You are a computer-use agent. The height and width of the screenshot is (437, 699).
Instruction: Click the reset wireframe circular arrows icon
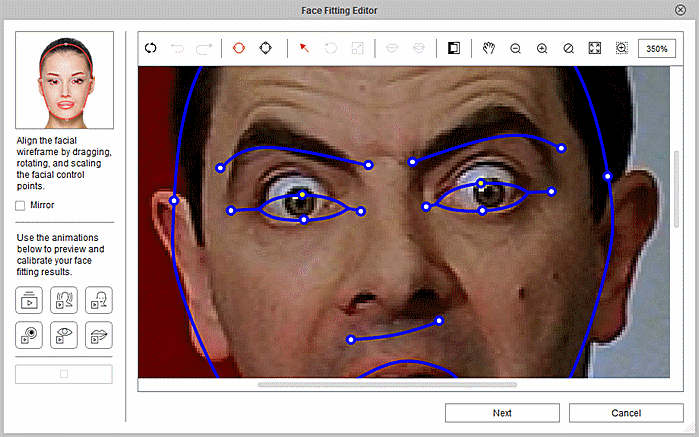click(x=151, y=48)
